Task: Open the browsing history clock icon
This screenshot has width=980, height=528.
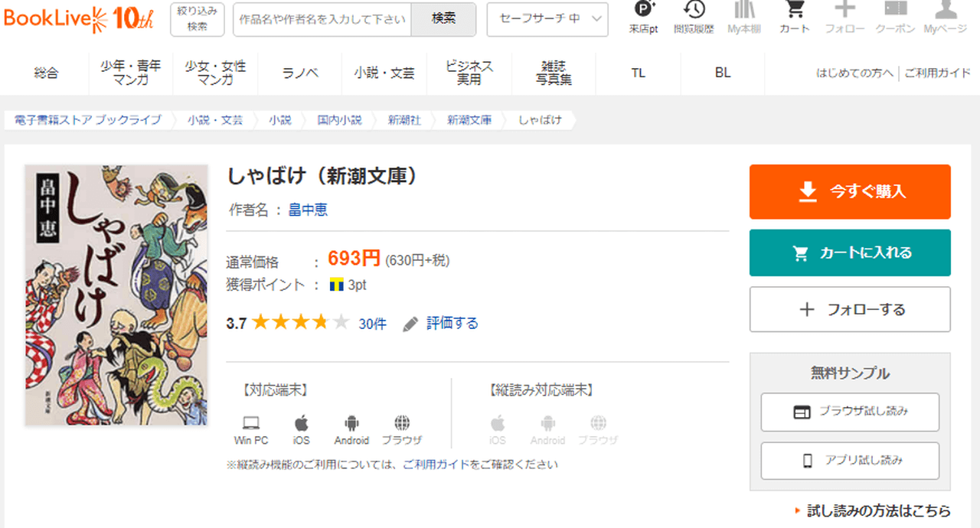Action: point(694,11)
